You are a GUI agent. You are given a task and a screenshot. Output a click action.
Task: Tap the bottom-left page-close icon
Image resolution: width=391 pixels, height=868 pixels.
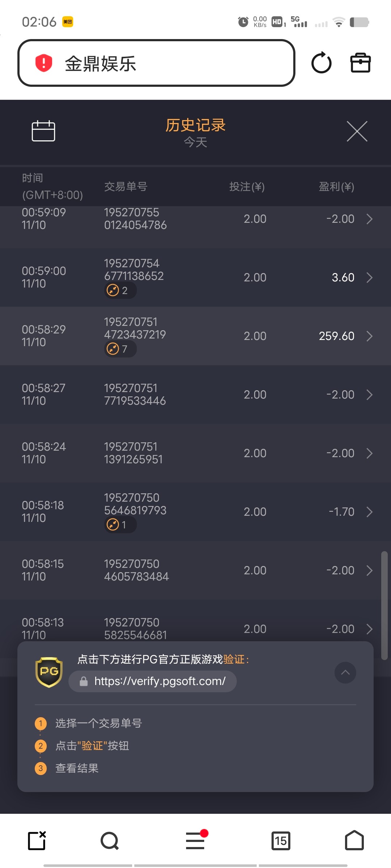37,841
